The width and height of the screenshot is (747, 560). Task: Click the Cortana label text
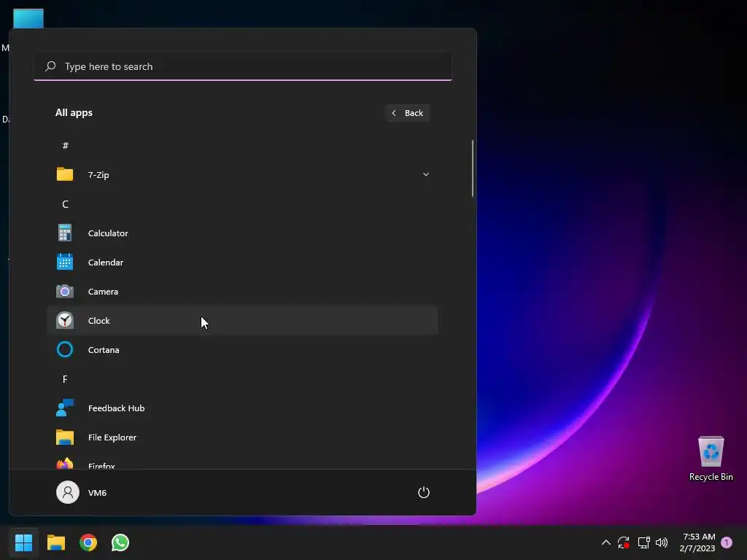click(x=104, y=350)
